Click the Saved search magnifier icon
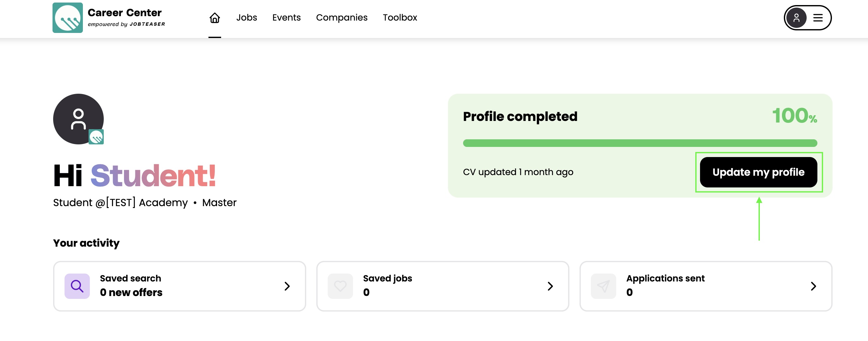The width and height of the screenshot is (868, 341). pyautogui.click(x=77, y=286)
